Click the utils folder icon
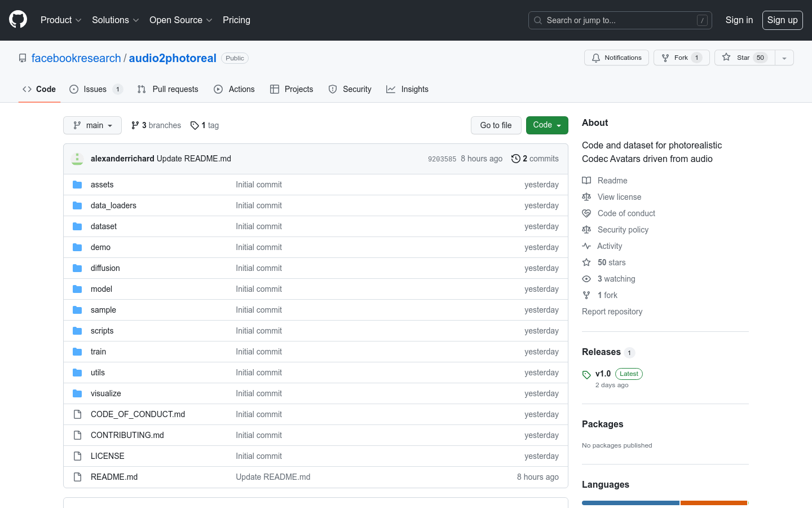This screenshot has width=812, height=508. 77,373
